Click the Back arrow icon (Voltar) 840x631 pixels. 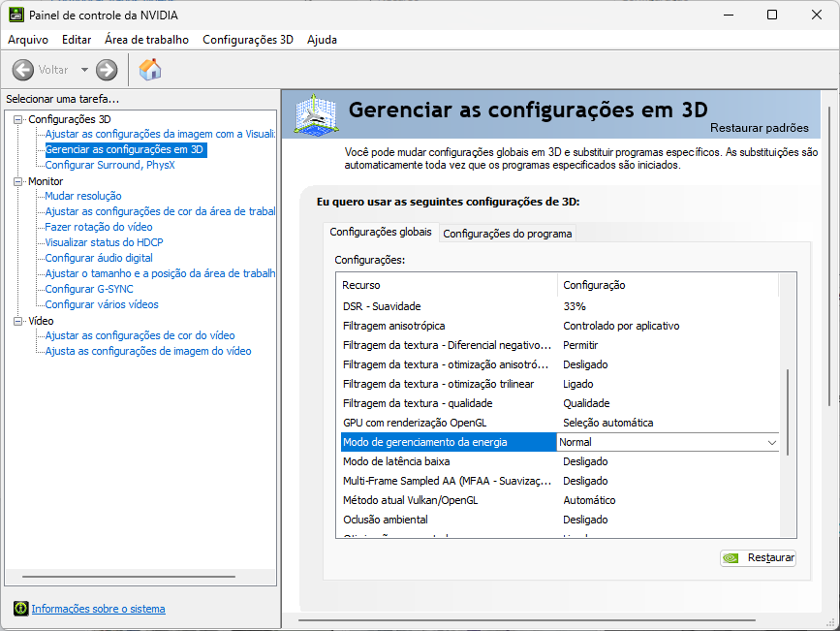(x=22, y=70)
